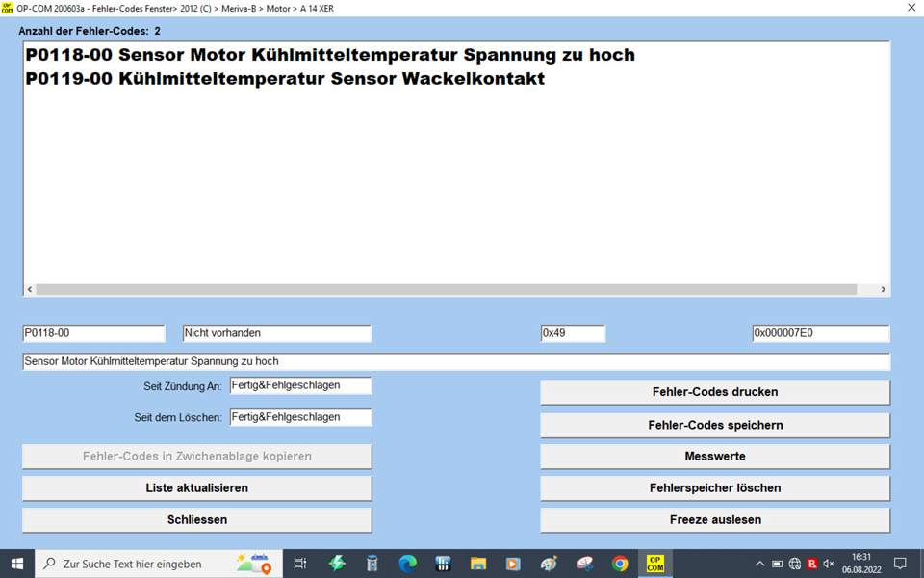Click the network globe tray icon
The width and height of the screenshot is (924, 578).
pyautogui.click(x=794, y=564)
